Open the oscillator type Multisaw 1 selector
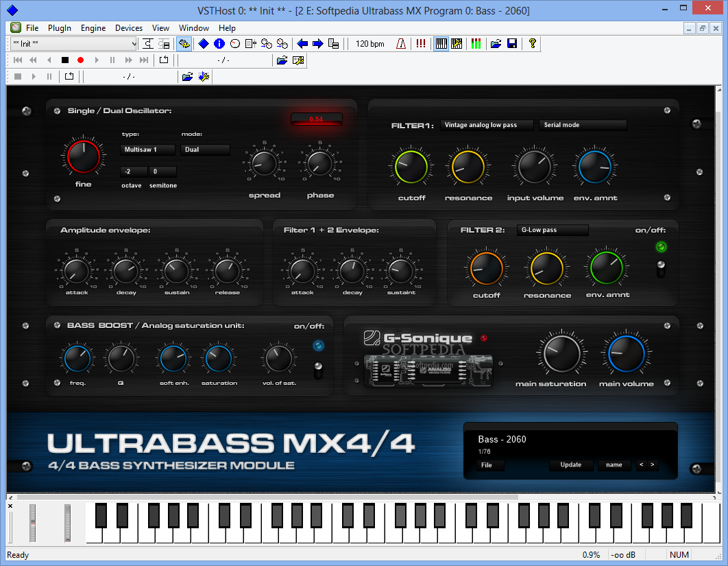The image size is (728, 566). tap(147, 150)
